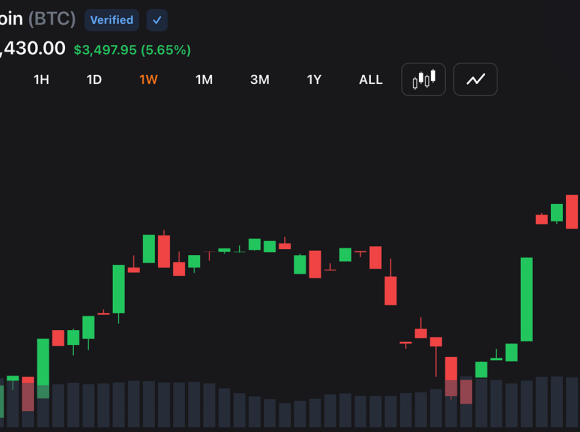Select the 1H timeframe
The image size is (580, 432).
tap(41, 80)
